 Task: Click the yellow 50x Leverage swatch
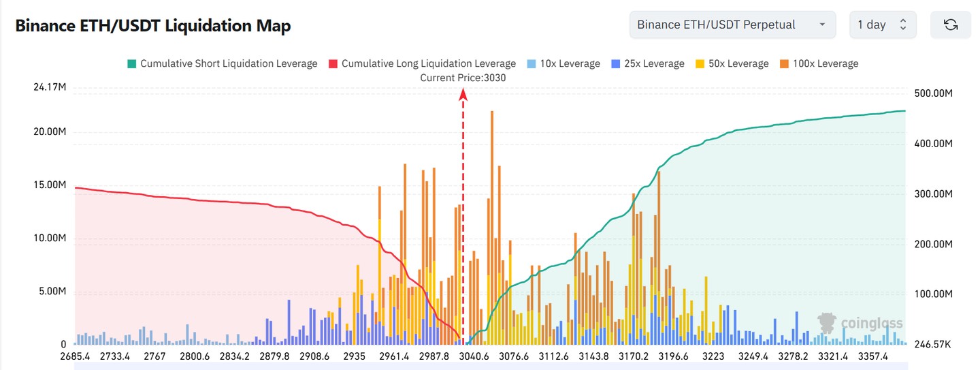coord(700,63)
